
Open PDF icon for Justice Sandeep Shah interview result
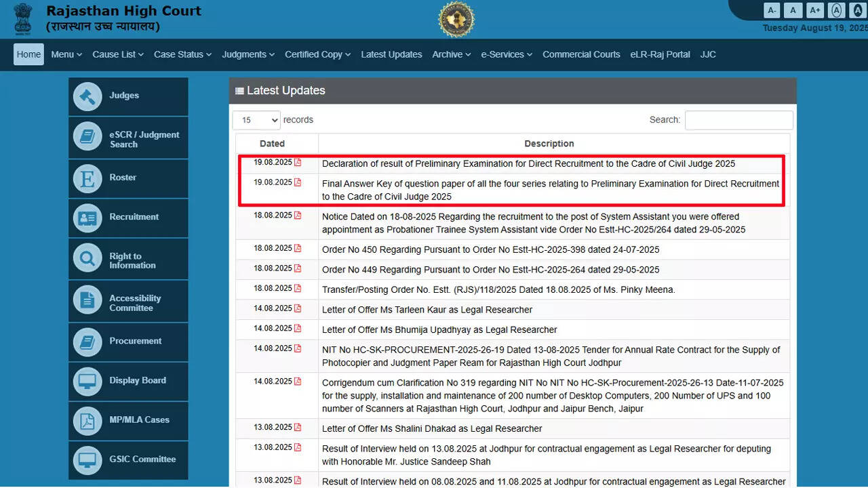point(298,447)
